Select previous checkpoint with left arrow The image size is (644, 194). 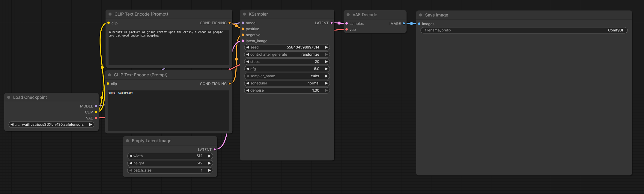pos(12,125)
